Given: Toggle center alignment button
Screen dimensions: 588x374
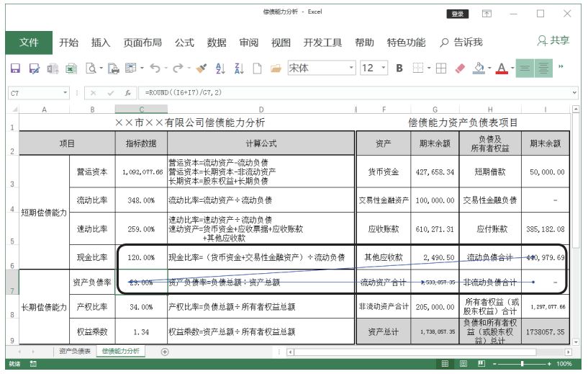Looking at the screenshot, I should tap(543, 68).
